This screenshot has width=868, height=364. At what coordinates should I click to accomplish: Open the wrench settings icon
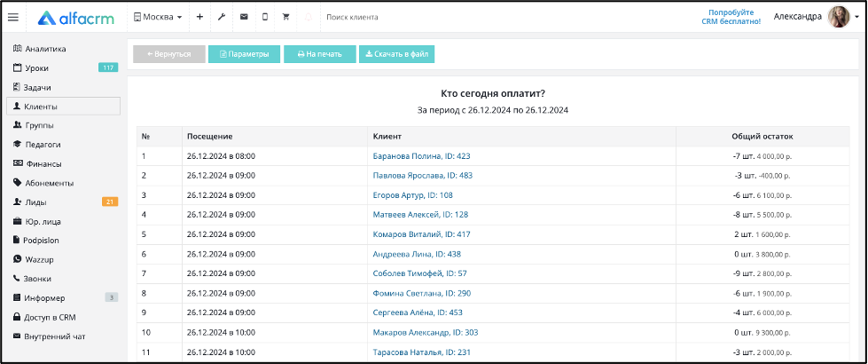pos(222,17)
